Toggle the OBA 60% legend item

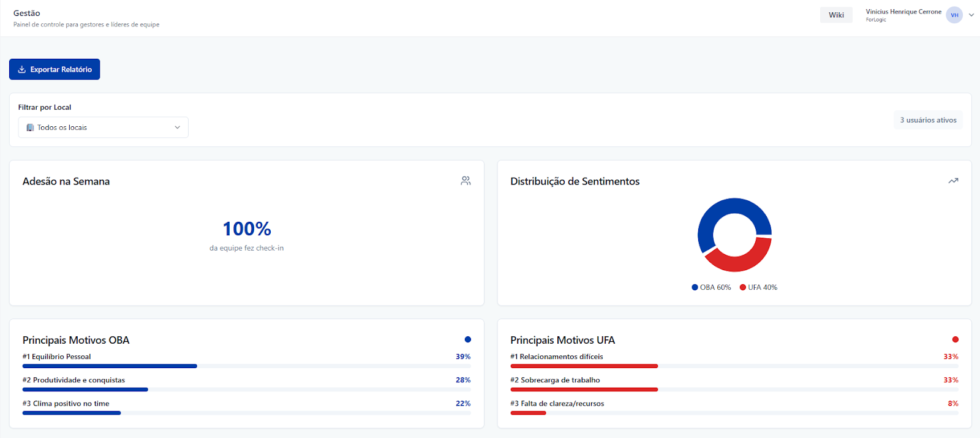click(x=711, y=287)
